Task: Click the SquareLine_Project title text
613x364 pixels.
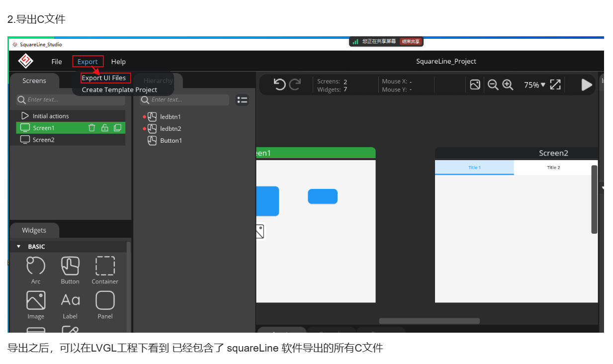Action: click(446, 62)
